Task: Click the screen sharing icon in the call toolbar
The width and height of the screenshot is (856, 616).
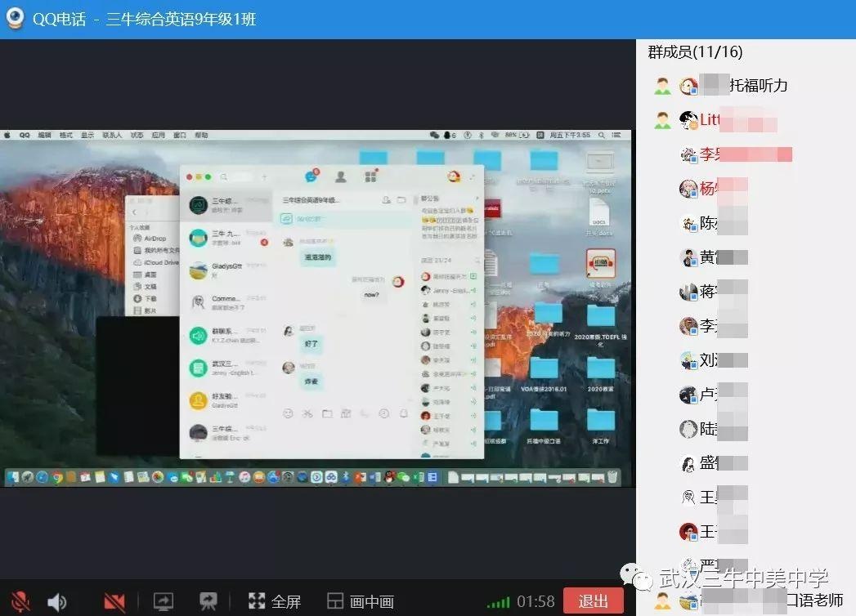Action: [x=164, y=599]
